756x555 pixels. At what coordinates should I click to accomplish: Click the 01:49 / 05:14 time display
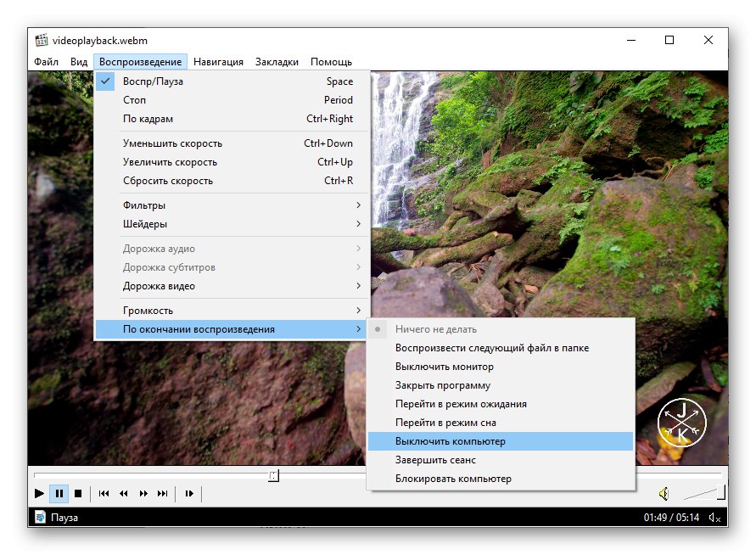[671, 518]
